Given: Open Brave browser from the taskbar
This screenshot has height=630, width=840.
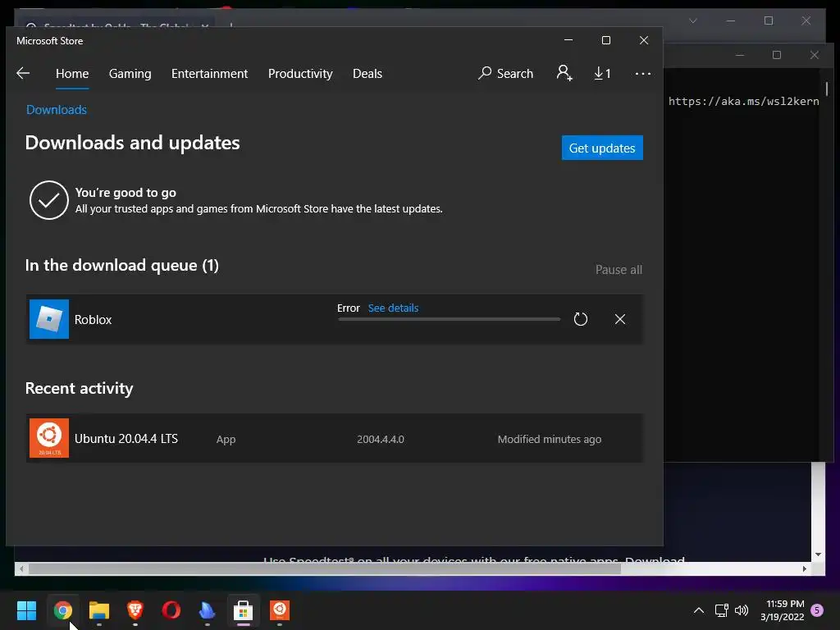Looking at the screenshot, I should point(135,610).
